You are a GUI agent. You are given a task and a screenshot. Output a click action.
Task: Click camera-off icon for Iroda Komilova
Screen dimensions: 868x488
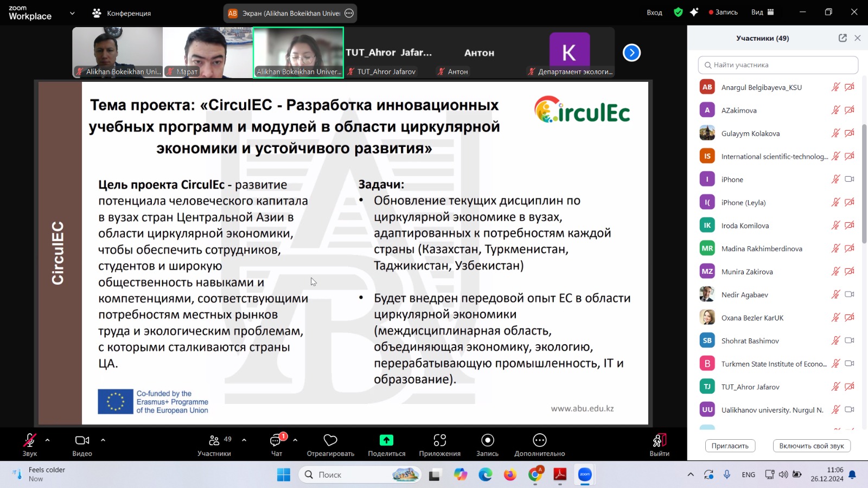[x=850, y=225]
